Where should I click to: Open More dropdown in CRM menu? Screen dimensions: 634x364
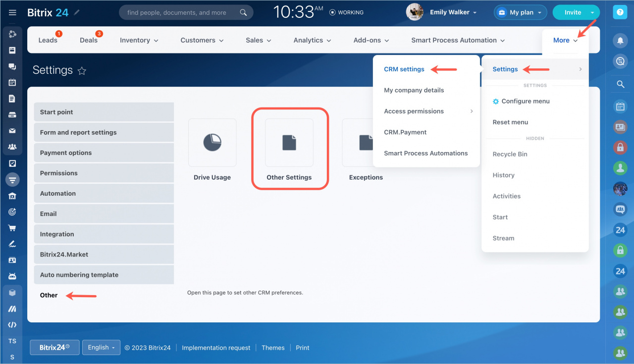pyautogui.click(x=566, y=41)
